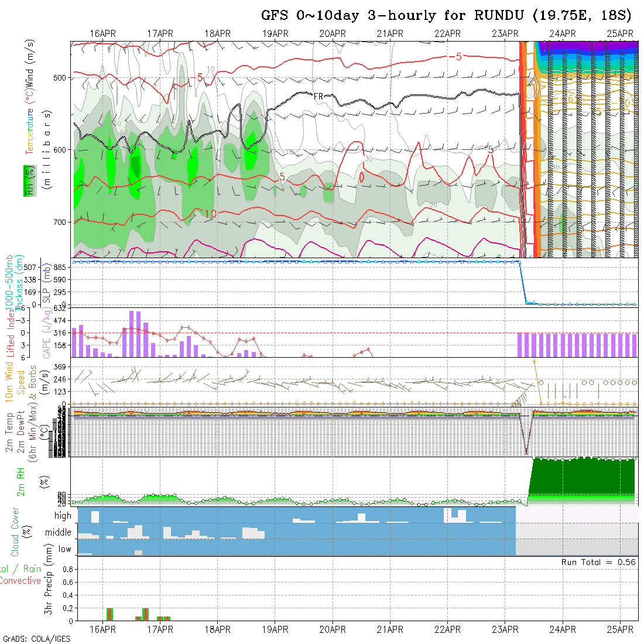Click the '(millibars)' vertical axis label
Image resolution: width=644 pixels, height=644 pixels.
coord(47,150)
